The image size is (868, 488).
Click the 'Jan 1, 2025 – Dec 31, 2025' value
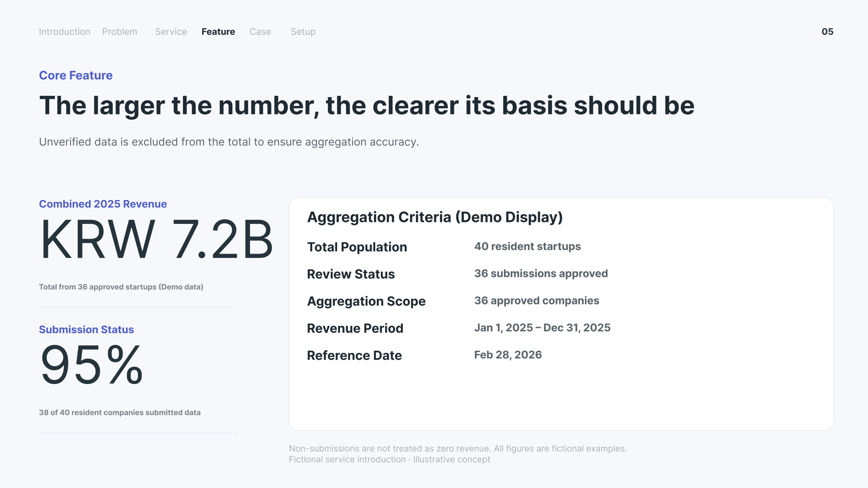pos(542,328)
